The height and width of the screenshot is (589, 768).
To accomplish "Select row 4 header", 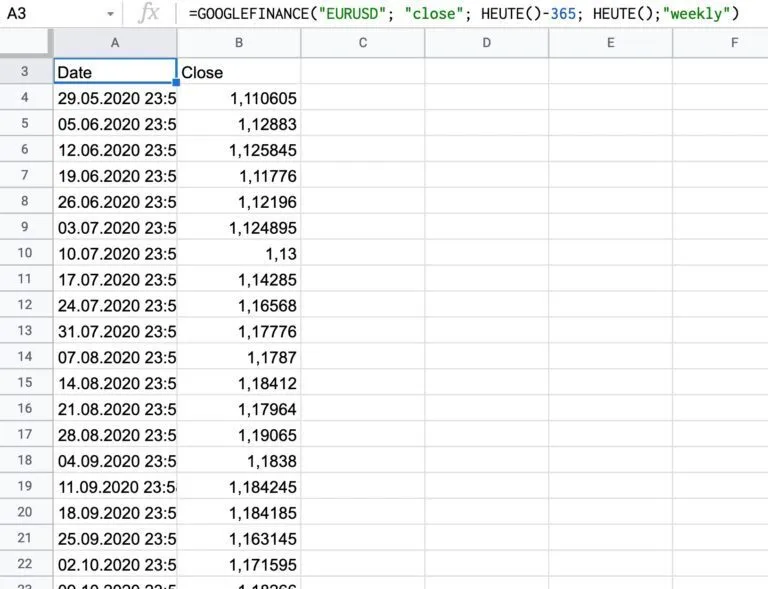I will coord(25,97).
